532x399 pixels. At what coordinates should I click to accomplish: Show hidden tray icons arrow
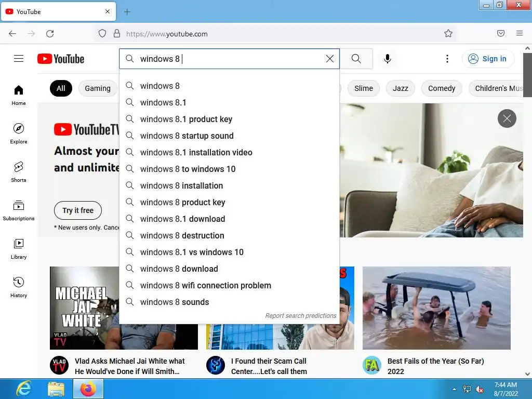pyautogui.click(x=454, y=389)
